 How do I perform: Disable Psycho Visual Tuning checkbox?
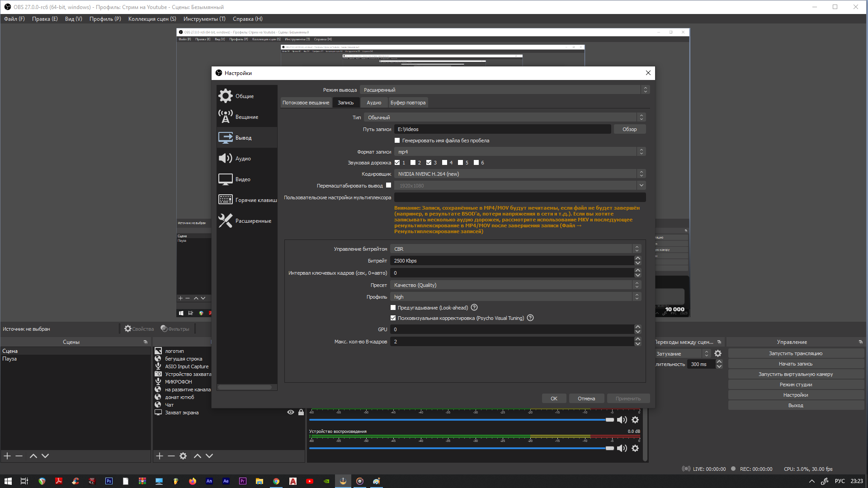click(x=393, y=318)
